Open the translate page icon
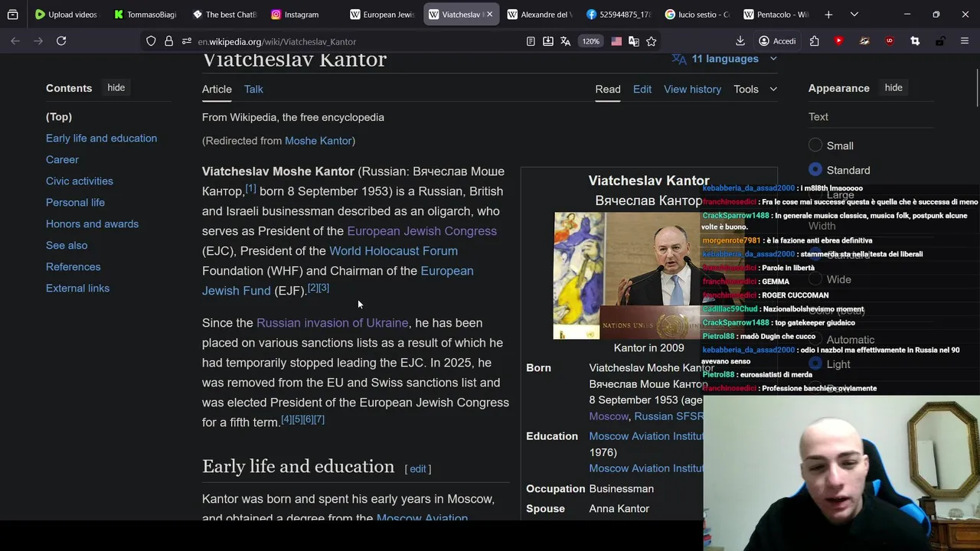The height and width of the screenshot is (551, 980). [x=565, y=41]
